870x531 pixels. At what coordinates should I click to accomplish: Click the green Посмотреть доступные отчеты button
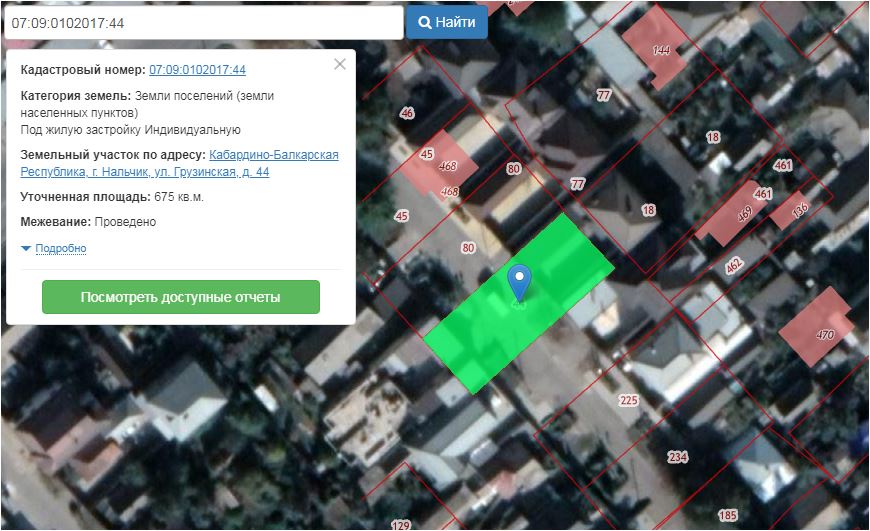(180, 297)
